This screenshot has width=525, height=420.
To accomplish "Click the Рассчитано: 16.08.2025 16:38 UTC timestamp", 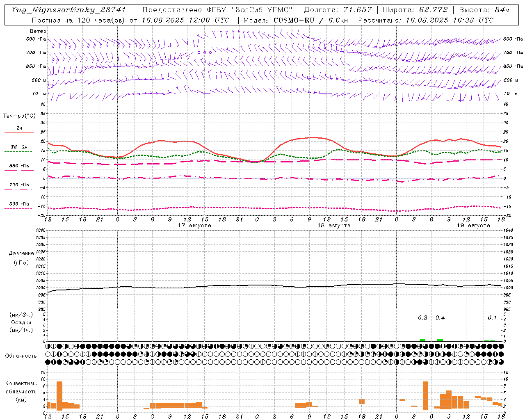I will [426, 20].
